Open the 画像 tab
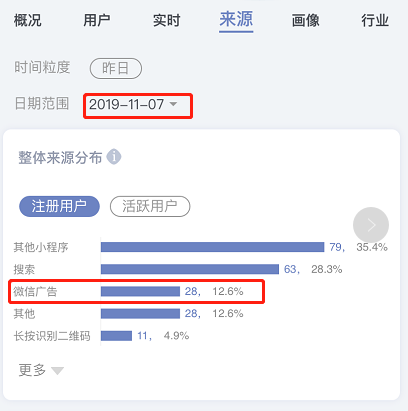This screenshot has width=408, height=411. (x=306, y=21)
